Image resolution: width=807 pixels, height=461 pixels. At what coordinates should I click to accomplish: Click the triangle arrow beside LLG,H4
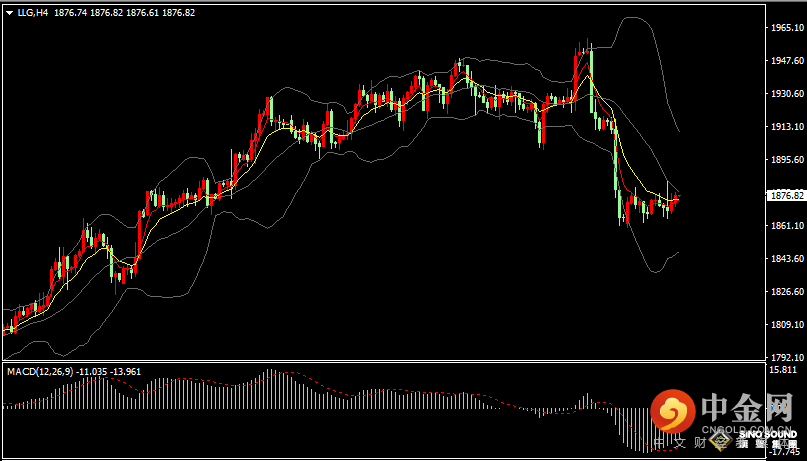(9, 13)
